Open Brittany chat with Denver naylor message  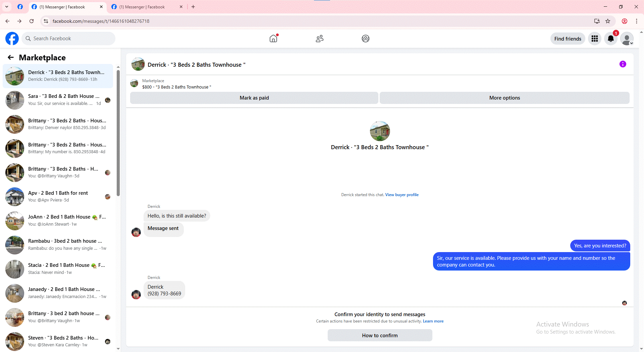[58, 124]
